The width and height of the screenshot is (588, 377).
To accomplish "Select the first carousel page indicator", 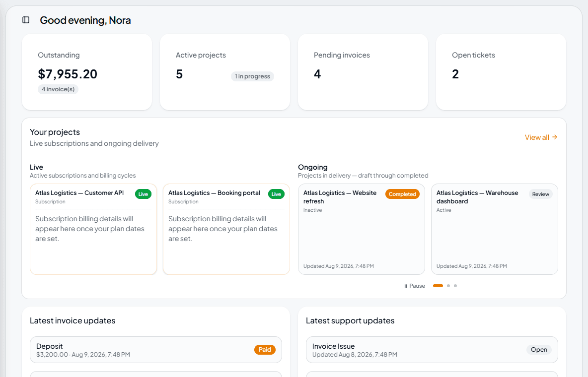I will (x=438, y=286).
